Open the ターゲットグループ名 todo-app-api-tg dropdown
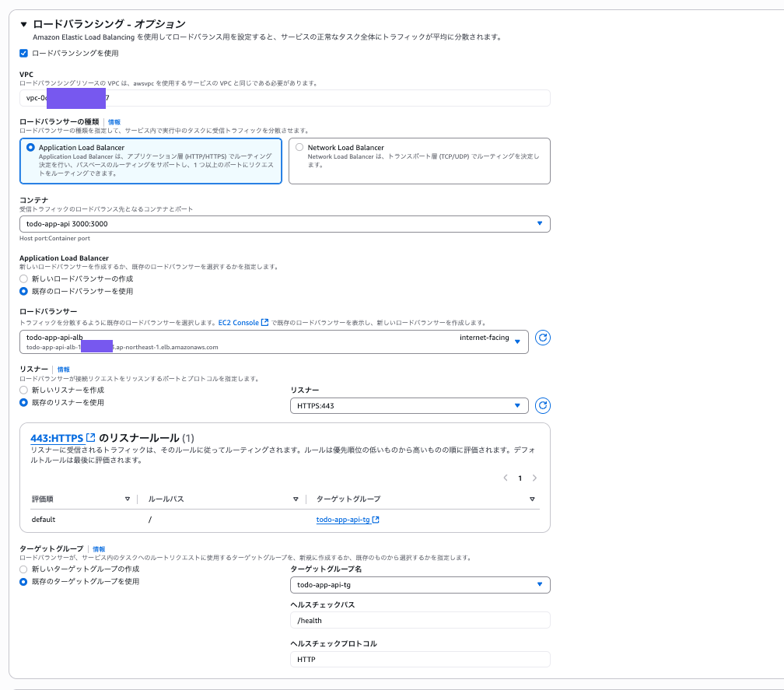Viewport: 784px width, 690px height. click(x=420, y=585)
